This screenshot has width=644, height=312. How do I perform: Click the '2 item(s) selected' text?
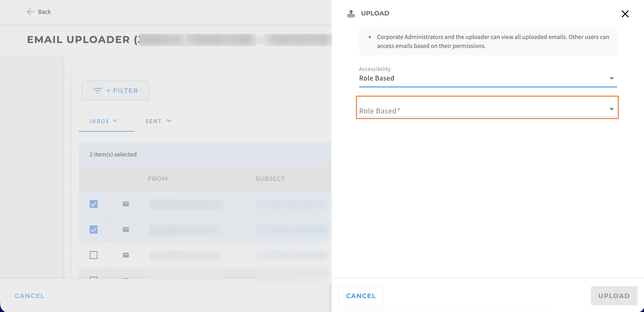click(113, 154)
